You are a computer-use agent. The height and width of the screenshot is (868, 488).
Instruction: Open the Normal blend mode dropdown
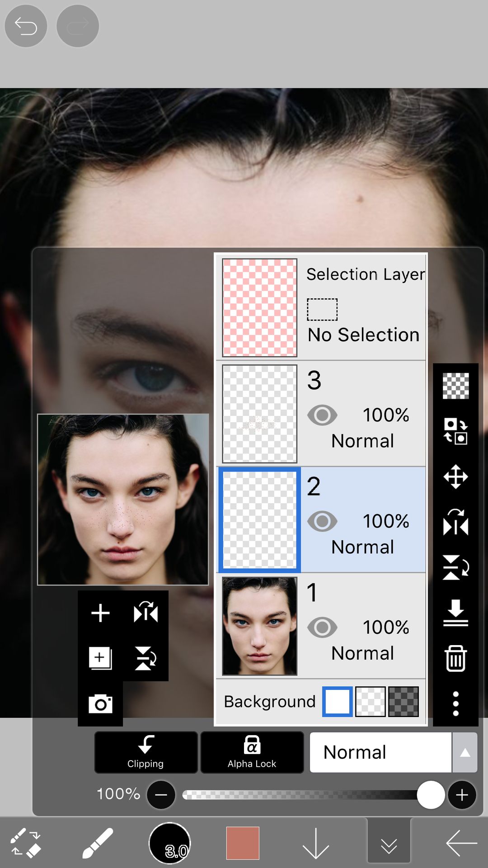pos(380,752)
